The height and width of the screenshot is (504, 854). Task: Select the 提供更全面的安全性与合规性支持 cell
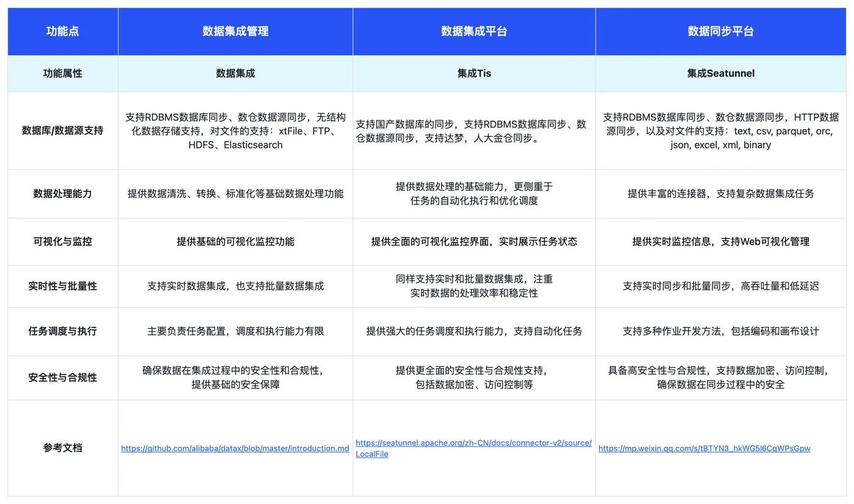pyautogui.click(x=474, y=377)
